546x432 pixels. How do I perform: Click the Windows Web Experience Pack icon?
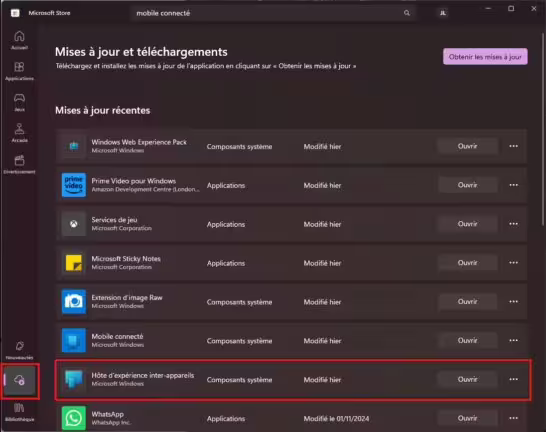(x=74, y=146)
